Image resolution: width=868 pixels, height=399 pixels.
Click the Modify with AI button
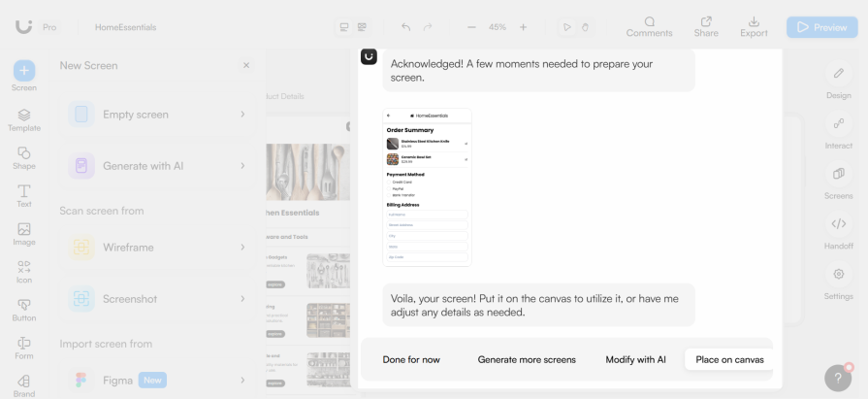pyautogui.click(x=635, y=359)
